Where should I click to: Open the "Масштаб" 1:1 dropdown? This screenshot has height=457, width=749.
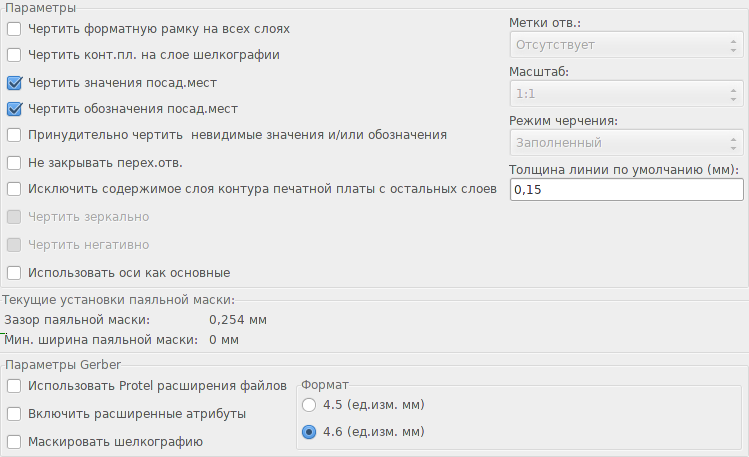tap(626, 94)
